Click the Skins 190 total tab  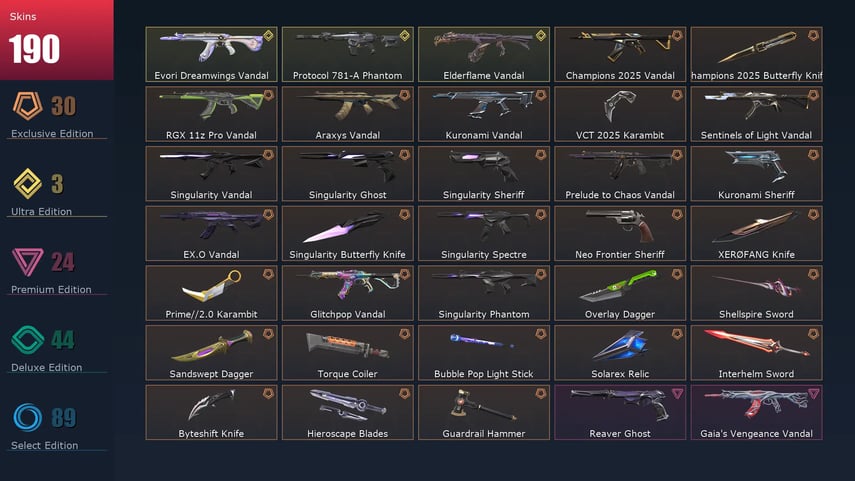click(57, 40)
